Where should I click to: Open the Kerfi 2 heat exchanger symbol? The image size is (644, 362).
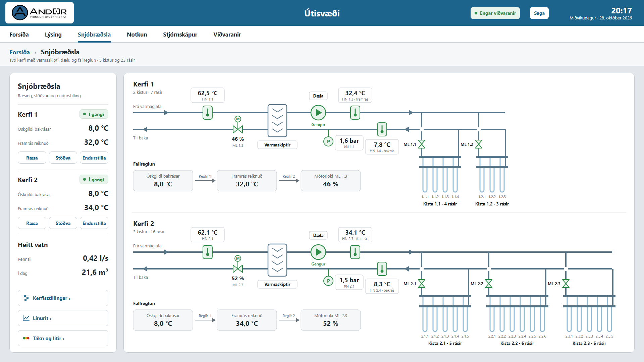(x=277, y=260)
